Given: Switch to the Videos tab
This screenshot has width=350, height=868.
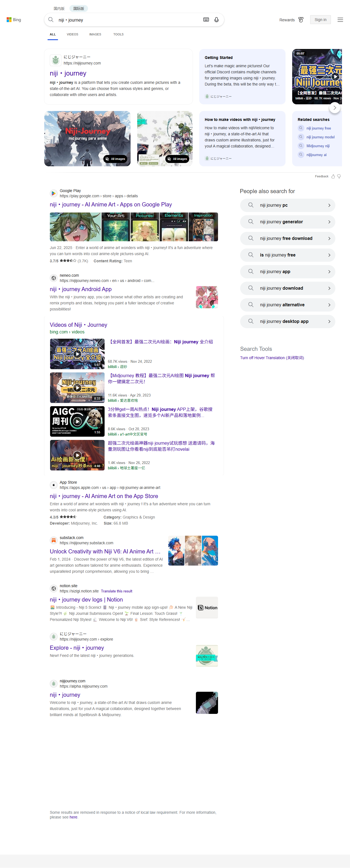Looking at the screenshot, I should [x=72, y=34].
